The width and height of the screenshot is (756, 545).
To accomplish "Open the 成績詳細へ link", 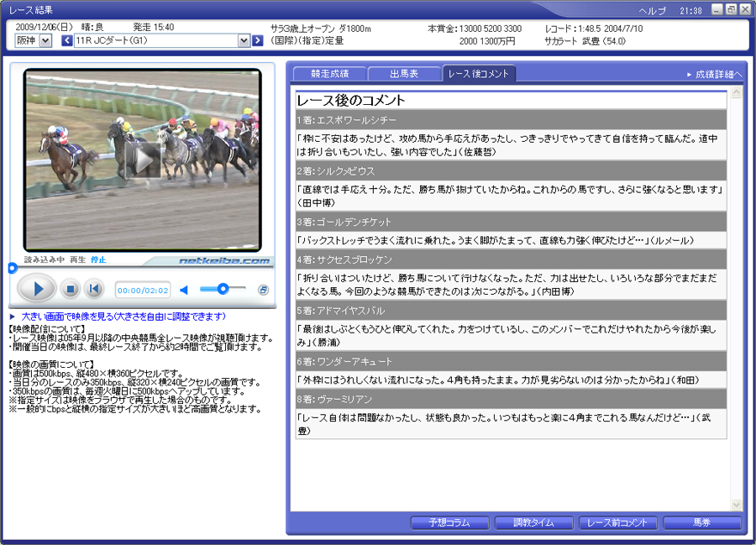I will [715, 74].
